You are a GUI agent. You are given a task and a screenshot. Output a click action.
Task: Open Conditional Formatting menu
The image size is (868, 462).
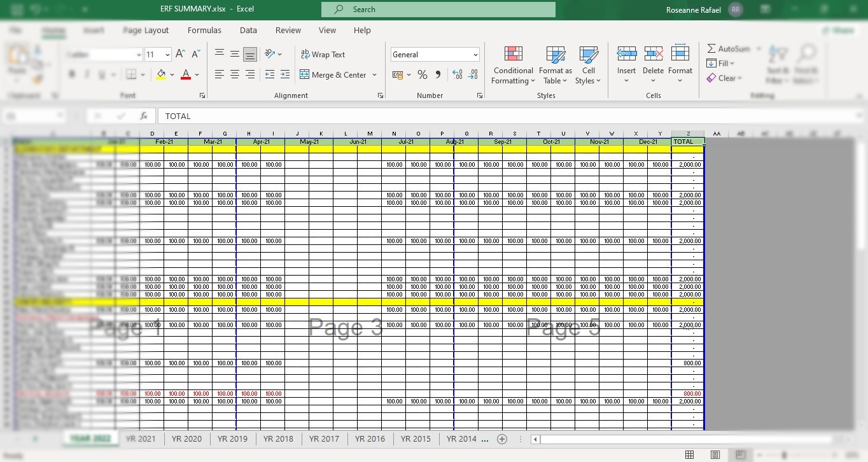[513, 65]
